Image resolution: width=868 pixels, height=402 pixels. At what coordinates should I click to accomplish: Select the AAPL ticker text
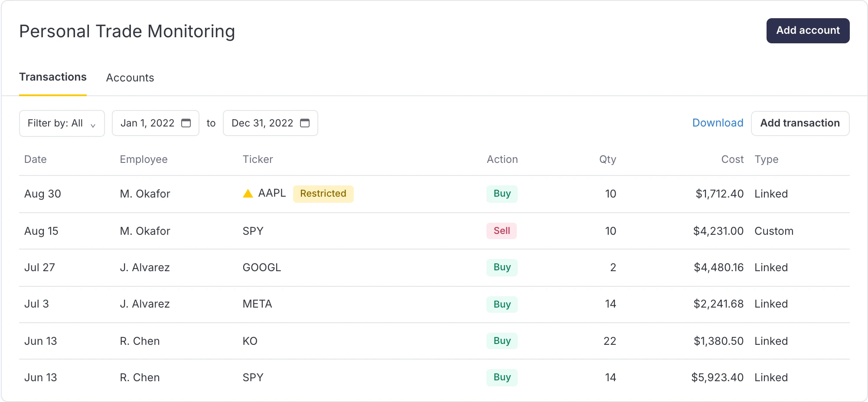pos(272,193)
